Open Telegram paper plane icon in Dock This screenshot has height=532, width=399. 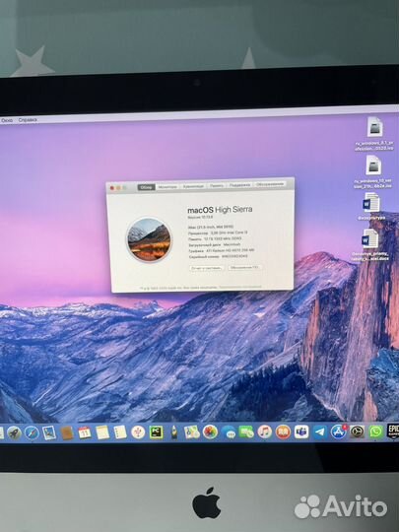point(319,432)
